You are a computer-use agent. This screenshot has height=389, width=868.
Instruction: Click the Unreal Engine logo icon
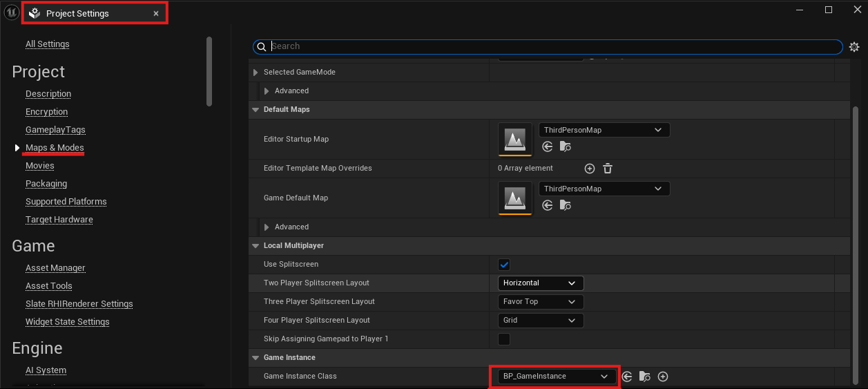pyautogui.click(x=11, y=13)
